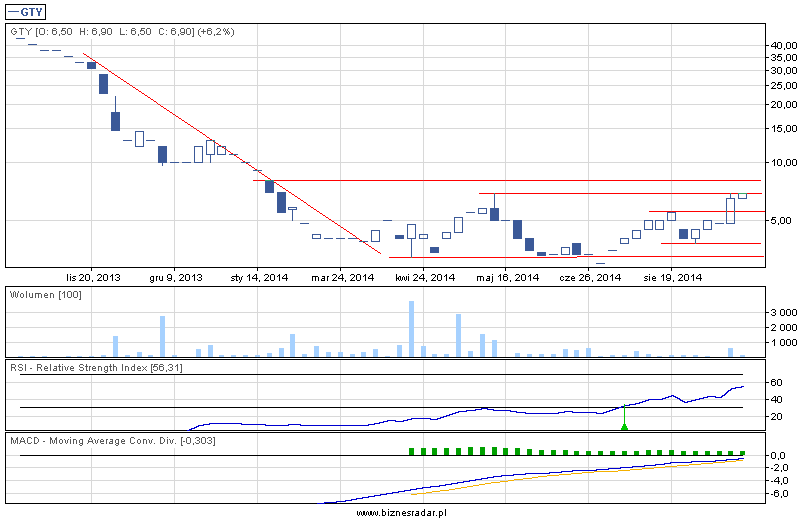Click the 'lis 20, 2013' date label
The image size is (800, 520).
[92, 278]
